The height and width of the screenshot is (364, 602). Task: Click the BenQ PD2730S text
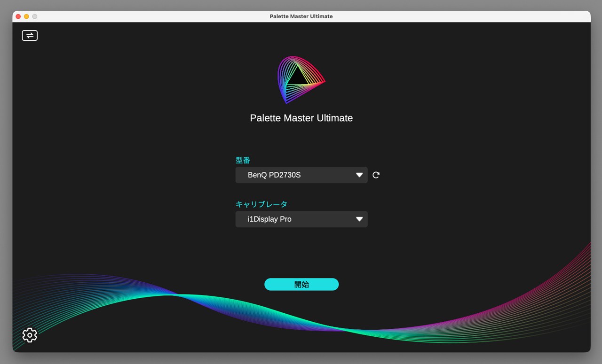point(274,175)
